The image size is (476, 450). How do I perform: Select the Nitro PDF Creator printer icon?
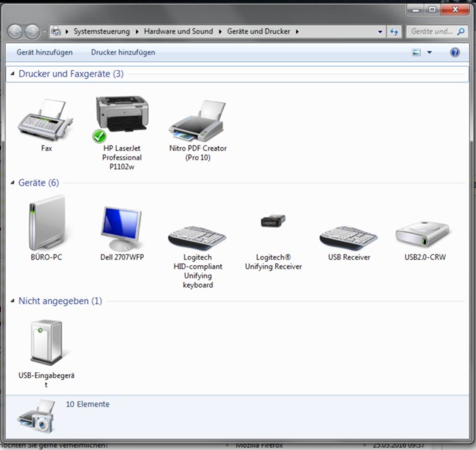(197, 121)
